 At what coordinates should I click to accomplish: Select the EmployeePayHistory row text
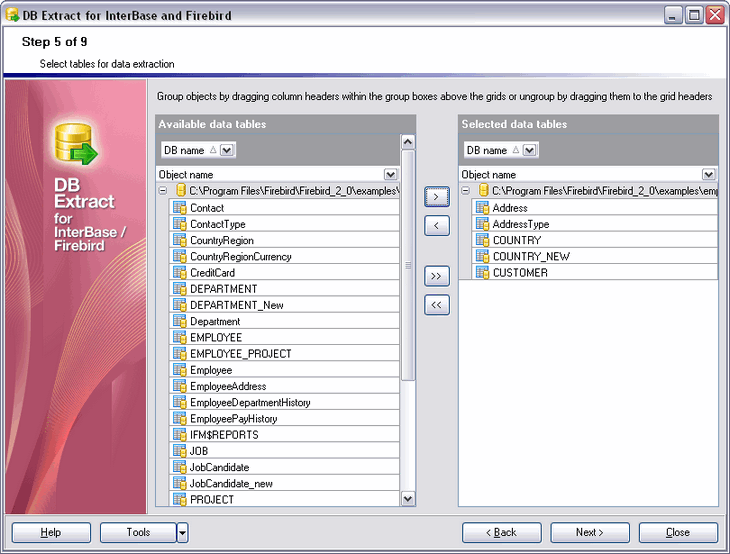233,419
